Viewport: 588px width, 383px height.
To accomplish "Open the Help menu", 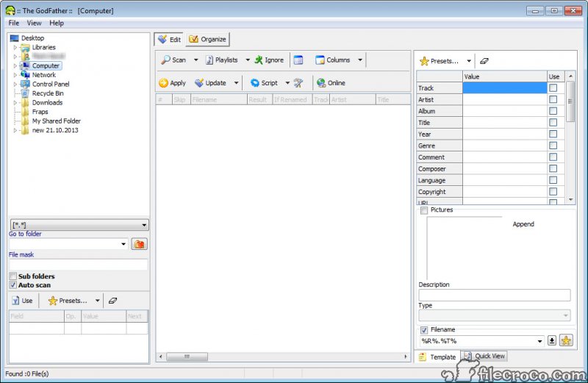I will point(57,23).
